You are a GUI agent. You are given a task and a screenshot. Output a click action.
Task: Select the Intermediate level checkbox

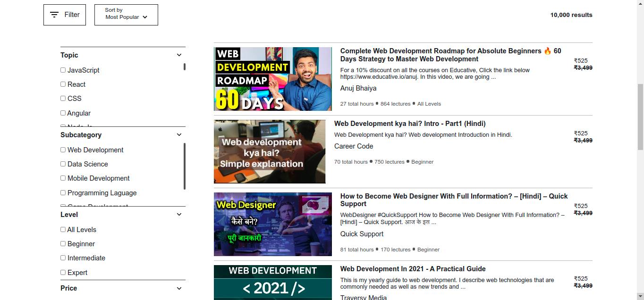63,258
